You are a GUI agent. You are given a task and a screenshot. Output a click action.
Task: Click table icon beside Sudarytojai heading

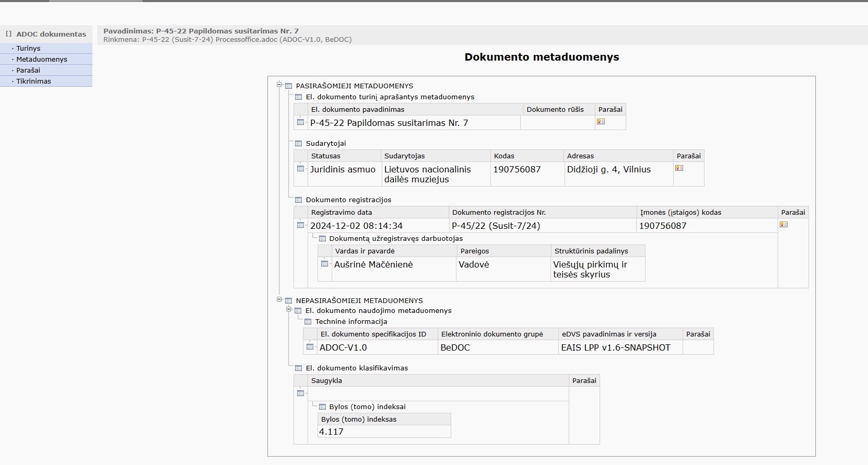(298, 144)
